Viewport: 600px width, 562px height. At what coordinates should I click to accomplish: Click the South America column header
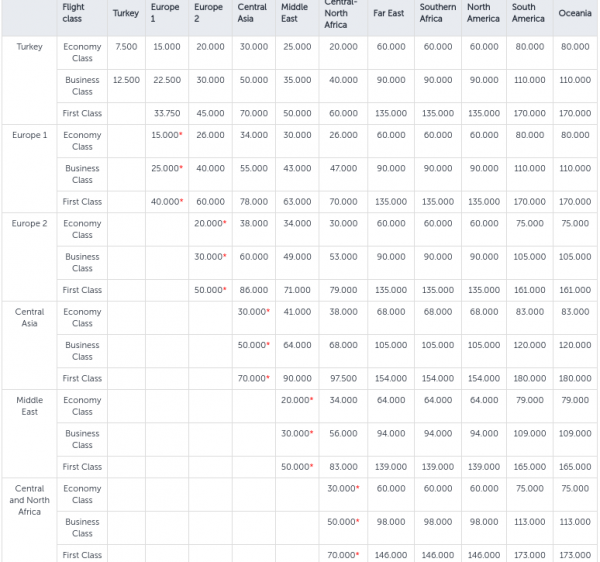pyautogui.click(x=528, y=13)
